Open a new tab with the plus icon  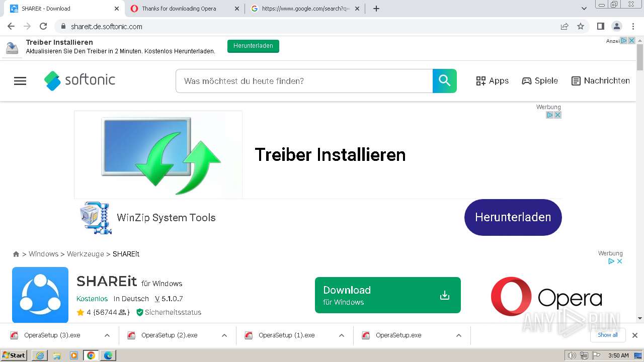(x=376, y=9)
